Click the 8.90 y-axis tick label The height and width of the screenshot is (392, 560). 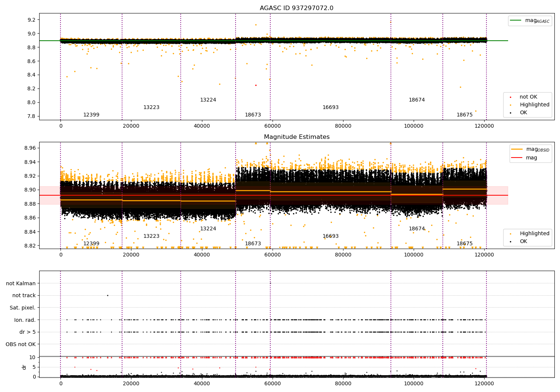click(x=30, y=190)
